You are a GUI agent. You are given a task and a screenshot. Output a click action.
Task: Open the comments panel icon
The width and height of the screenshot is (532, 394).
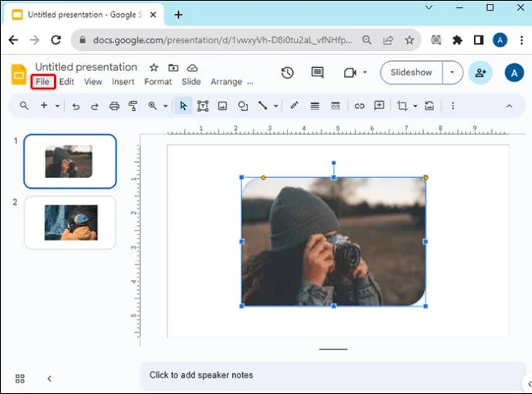coord(317,72)
